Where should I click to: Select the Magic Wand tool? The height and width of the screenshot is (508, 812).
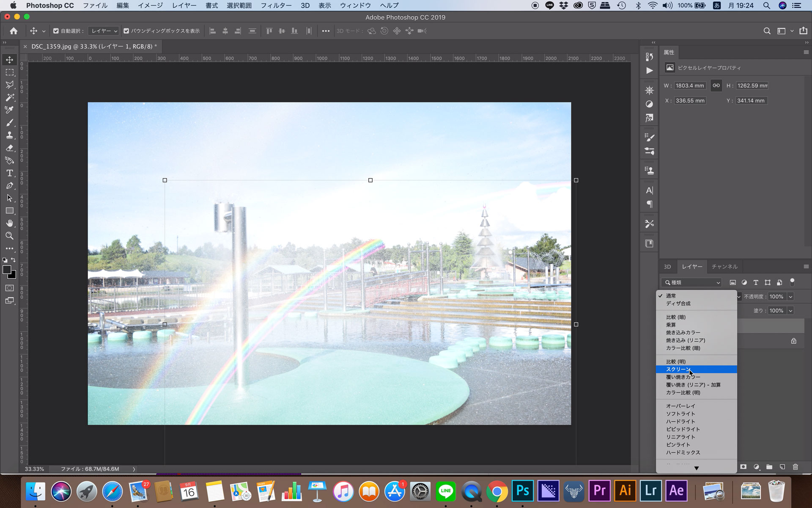pyautogui.click(x=10, y=97)
